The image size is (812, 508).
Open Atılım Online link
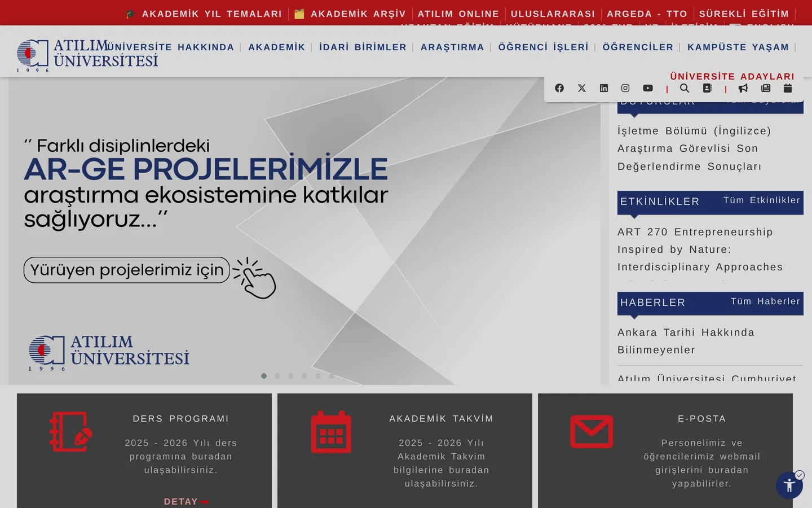458,14
